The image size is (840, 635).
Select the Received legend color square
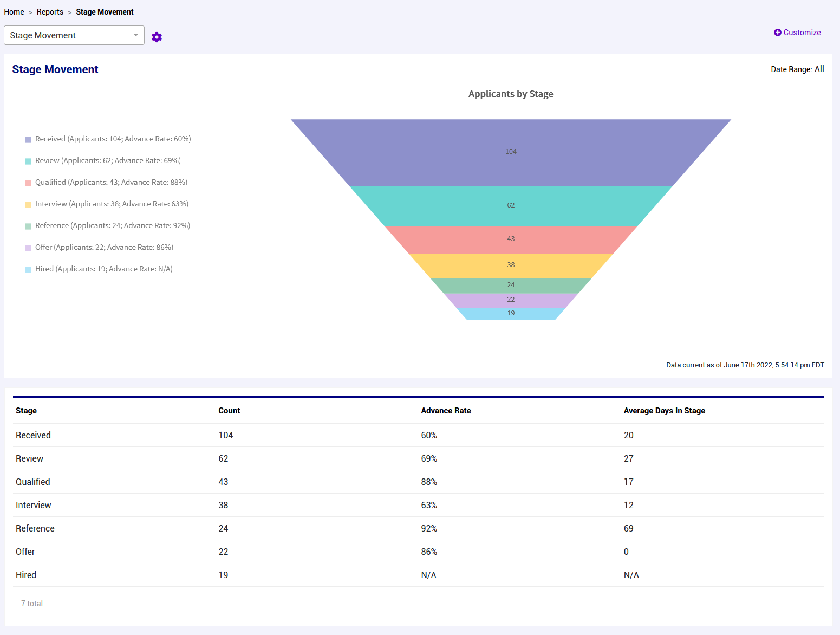click(28, 139)
